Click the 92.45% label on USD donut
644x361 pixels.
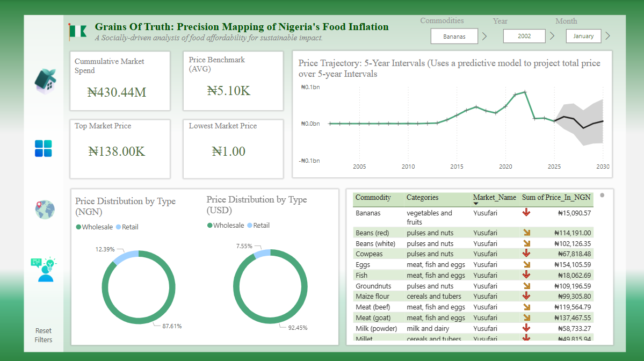[x=298, y=328]
